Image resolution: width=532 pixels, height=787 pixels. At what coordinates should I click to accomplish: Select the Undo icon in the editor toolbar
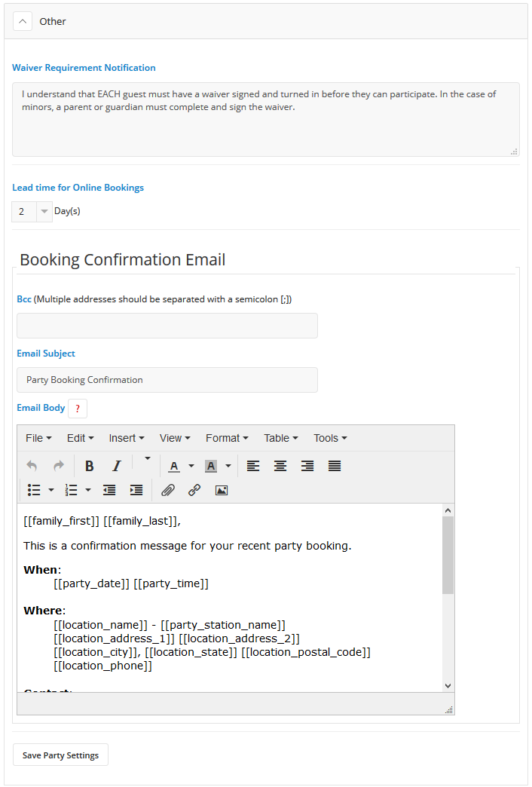pos(31,465)
